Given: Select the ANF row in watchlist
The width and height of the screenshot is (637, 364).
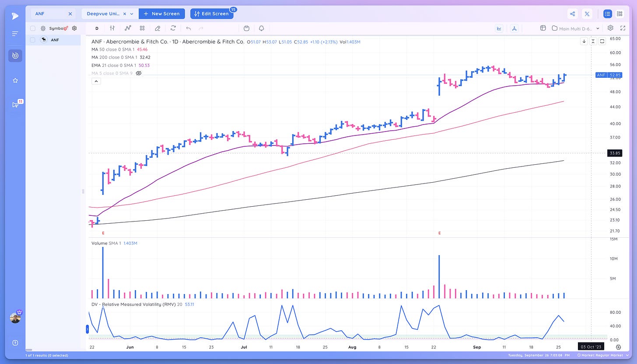Looking at the screenshot, I should [x=53, y=40].
